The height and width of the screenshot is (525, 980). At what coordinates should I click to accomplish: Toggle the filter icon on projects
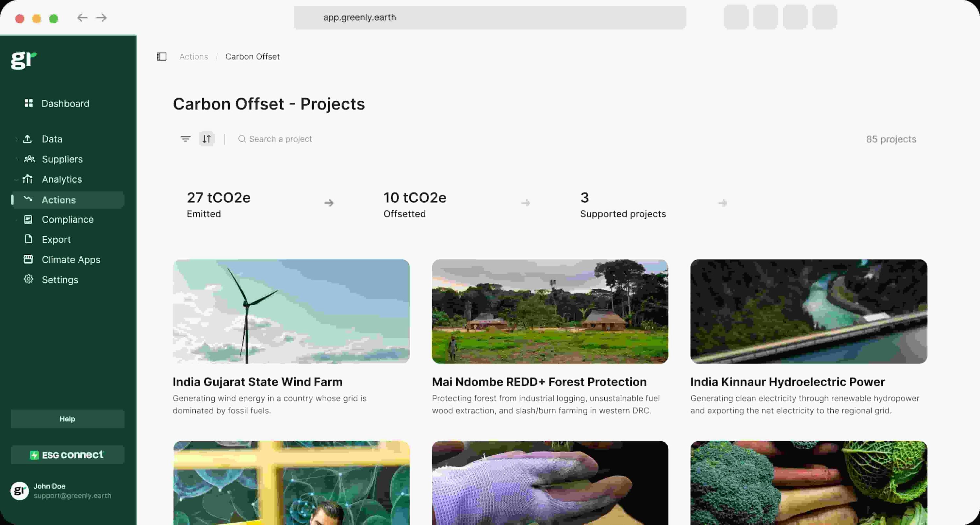coord(185,139)
